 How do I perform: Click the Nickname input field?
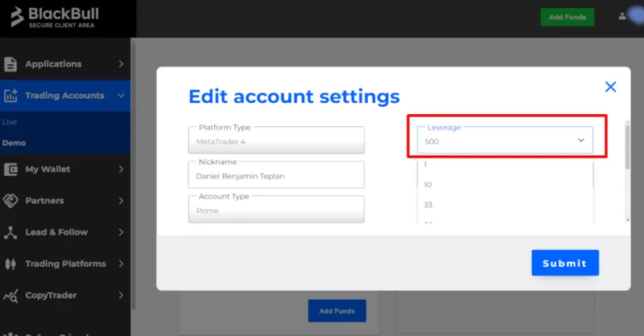coord(275,174)
